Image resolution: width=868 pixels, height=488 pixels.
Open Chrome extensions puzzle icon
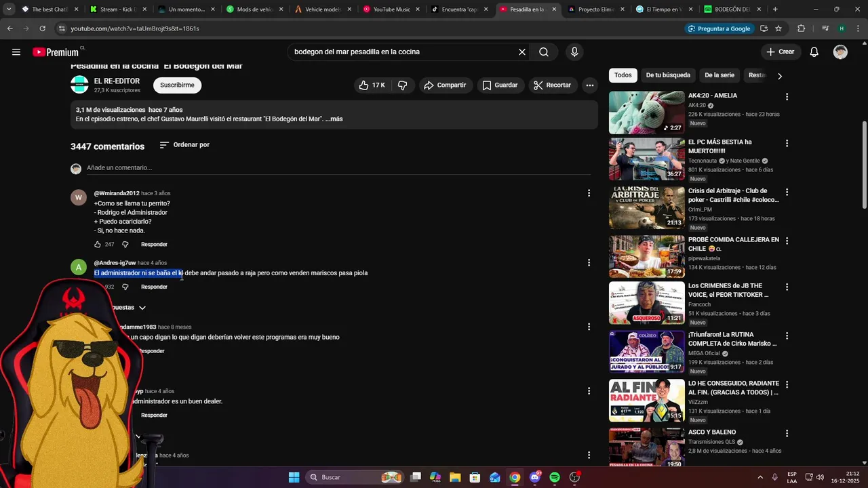tap(802, 28)
